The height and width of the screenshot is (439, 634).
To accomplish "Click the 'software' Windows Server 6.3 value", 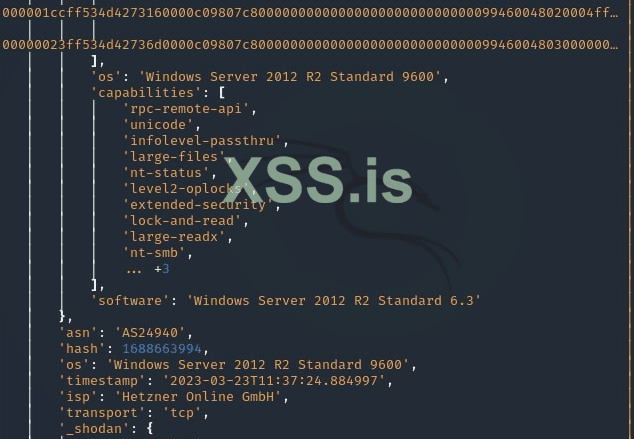I will [334, 300].
